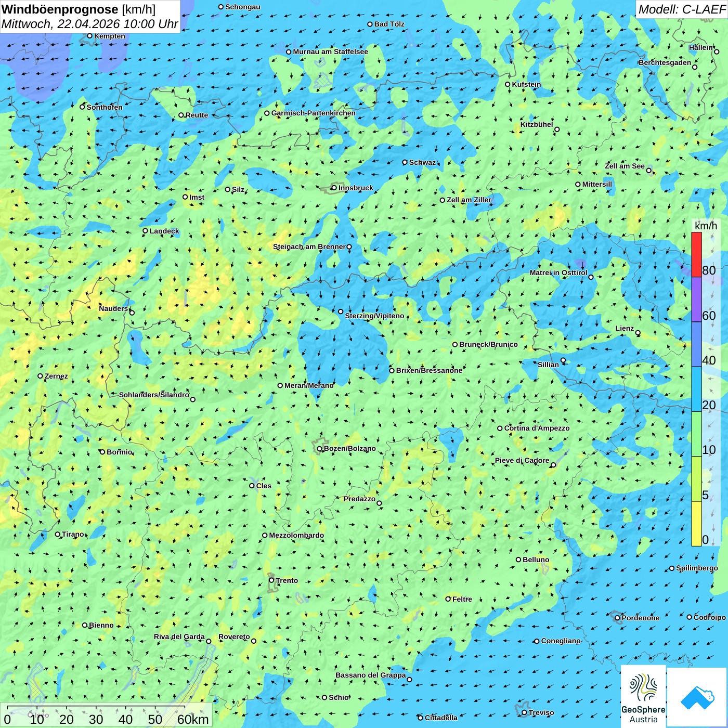Click the blue cloud arrow logo
Image resolution: width=728 pixels, height=728 pixels.
coord(697,697)
